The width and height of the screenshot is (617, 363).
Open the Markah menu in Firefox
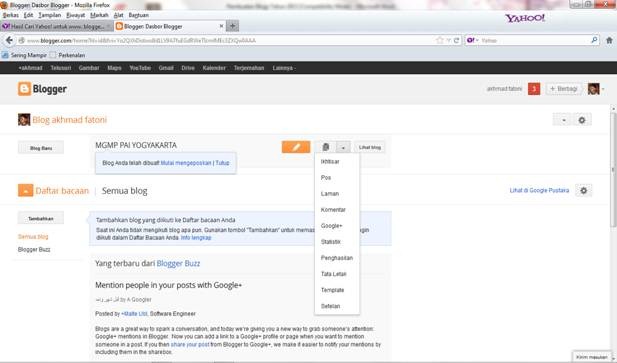pyautogui.click(x=99, y=15)
